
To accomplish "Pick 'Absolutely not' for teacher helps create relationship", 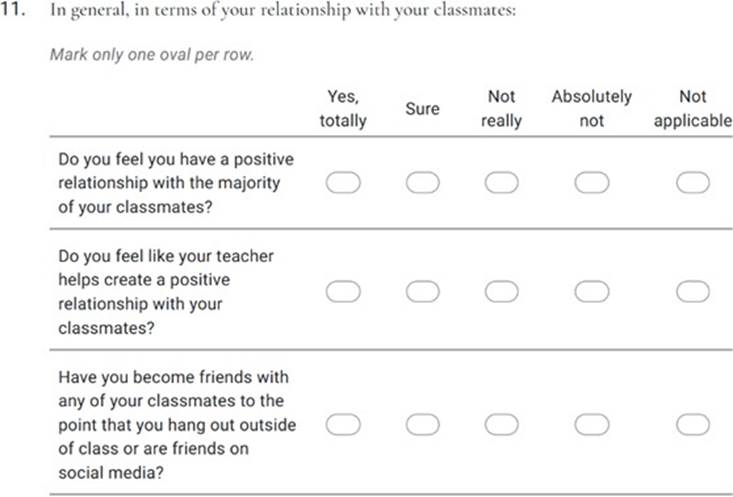I will click(x=592, y=291).
